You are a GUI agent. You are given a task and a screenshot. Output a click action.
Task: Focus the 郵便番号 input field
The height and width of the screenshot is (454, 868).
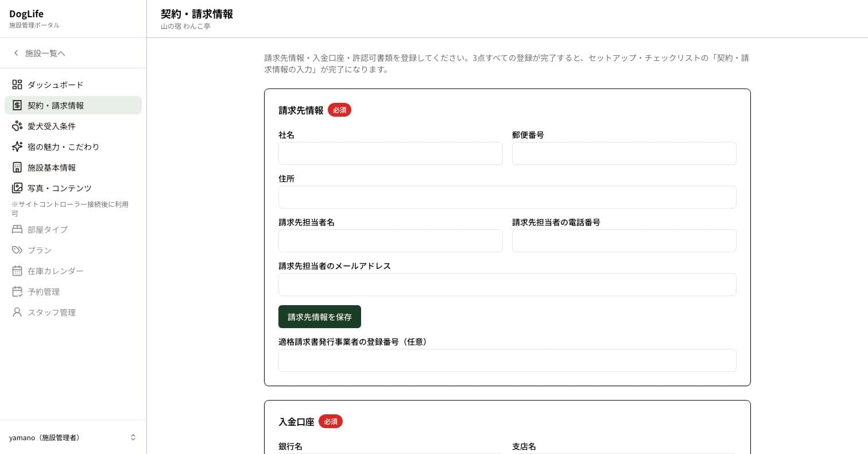coord(624,153)
